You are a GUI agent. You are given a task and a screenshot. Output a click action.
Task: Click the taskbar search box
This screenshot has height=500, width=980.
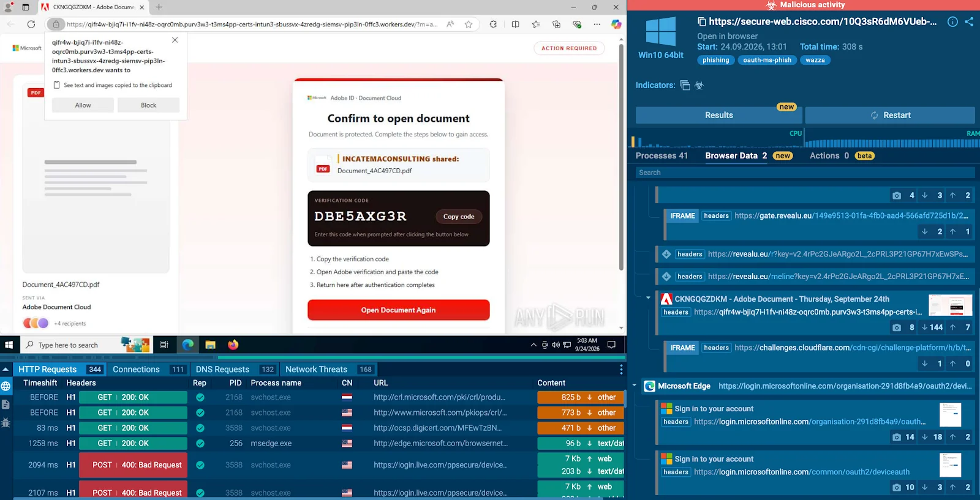point(86,345)
